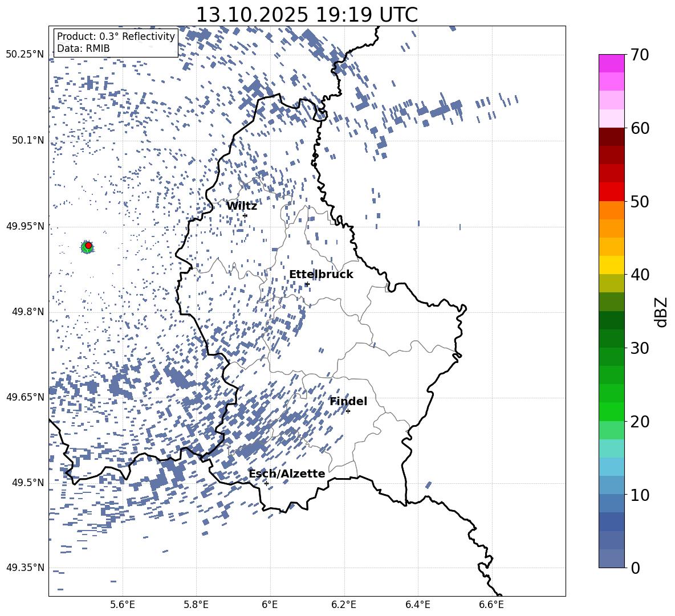The image size is (675, 616).
Task: Click the 10 colorbar tick label
Action: coord(640,495)
